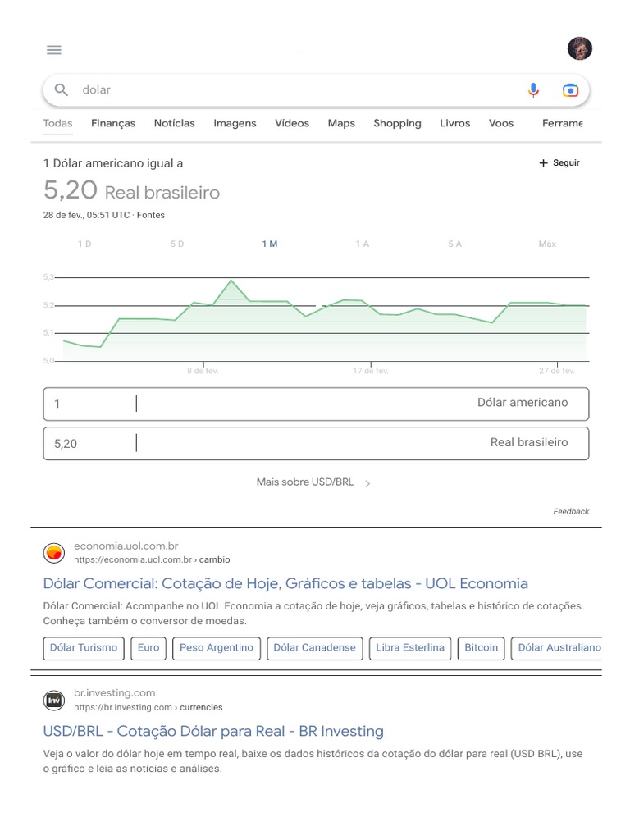This screenshot has width=630, height=840.
Task: Switch to the Notícias tab
Action: [174, 123]
